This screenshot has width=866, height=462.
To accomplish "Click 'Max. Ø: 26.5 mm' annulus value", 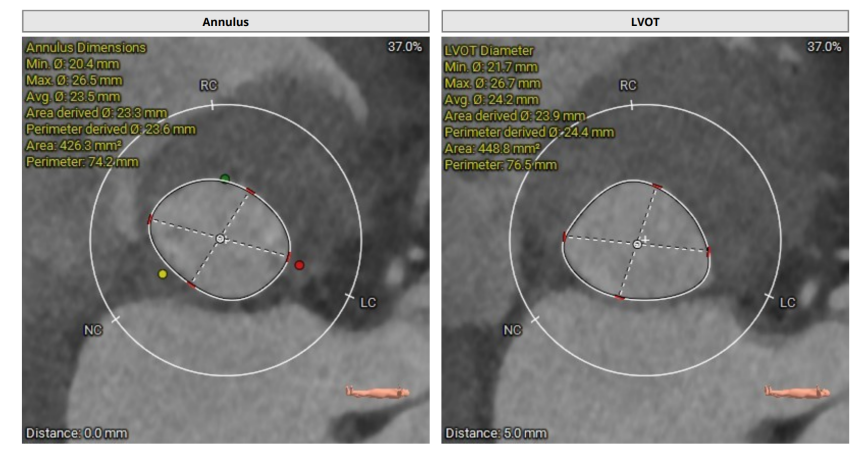I will click(x=74, y=81).
